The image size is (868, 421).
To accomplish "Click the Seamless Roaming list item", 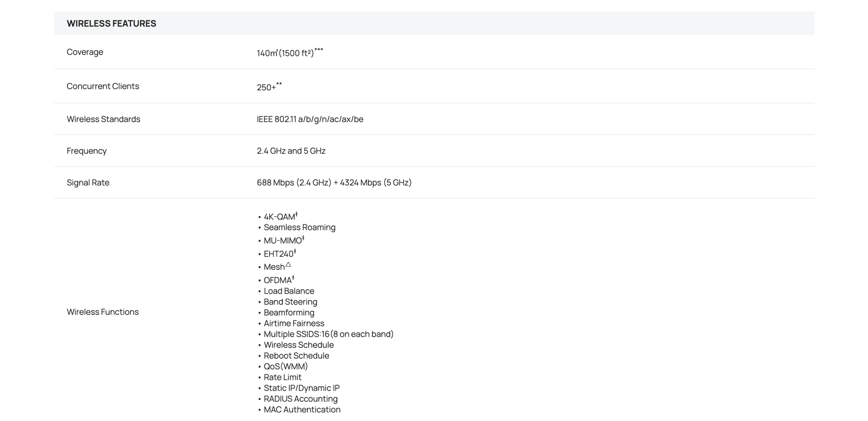I will pyautogui.click(x=299, y=227).
